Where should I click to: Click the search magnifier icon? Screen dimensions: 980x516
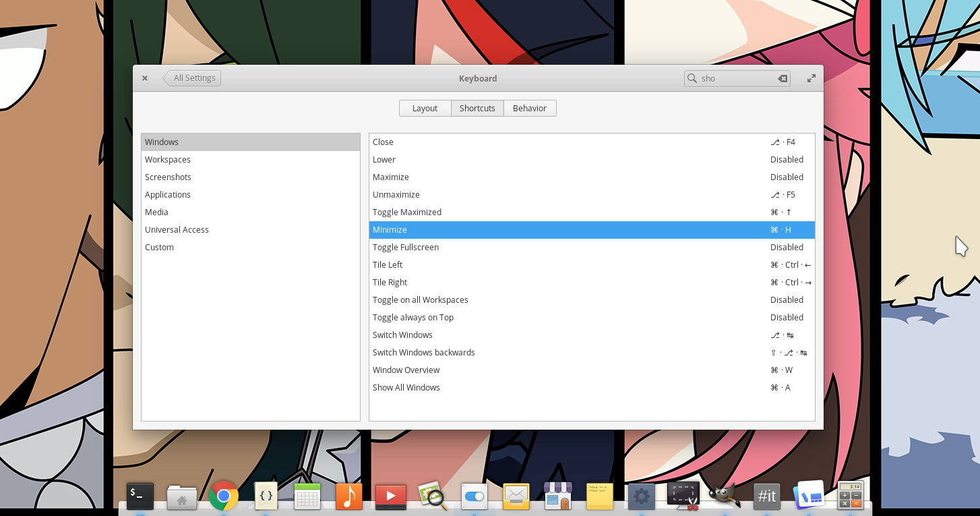coord(692,78)
